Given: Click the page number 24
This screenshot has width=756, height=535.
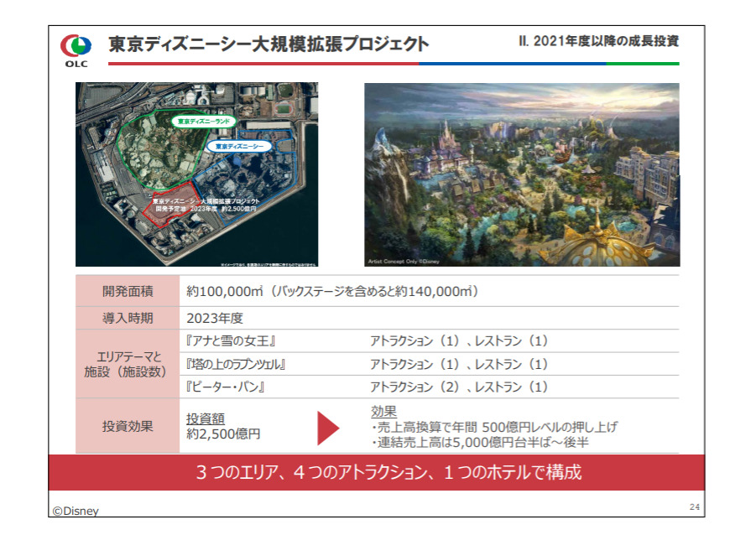Looking at the screenshot, I should pyautogui.click(x=694, y=507).
